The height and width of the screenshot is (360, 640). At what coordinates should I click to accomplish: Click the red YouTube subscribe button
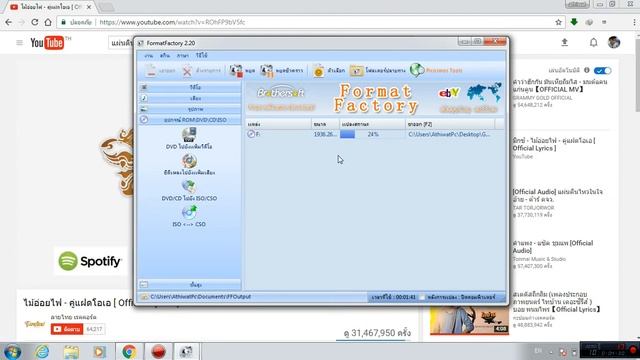click(x=67, y=329)
